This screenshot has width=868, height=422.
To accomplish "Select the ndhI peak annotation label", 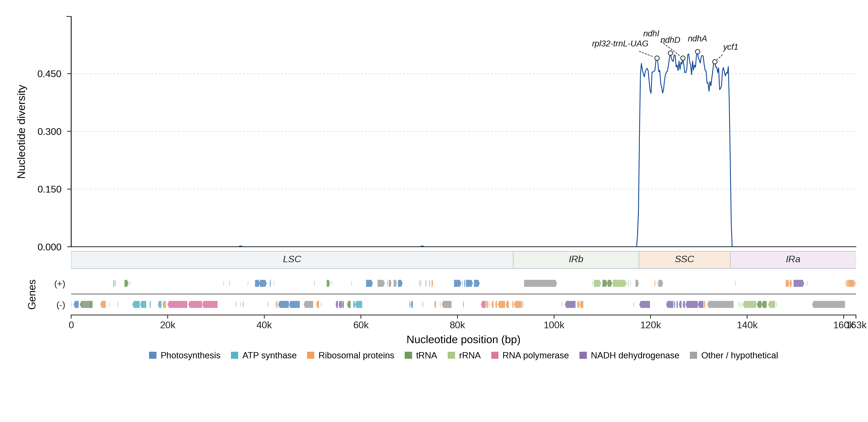I will [x=651, y=34].
